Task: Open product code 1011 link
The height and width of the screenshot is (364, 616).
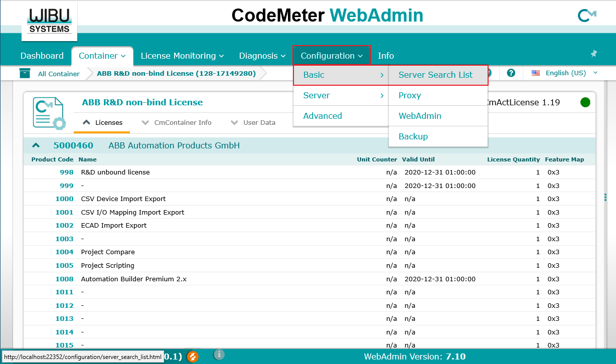Action: [64, 292]
